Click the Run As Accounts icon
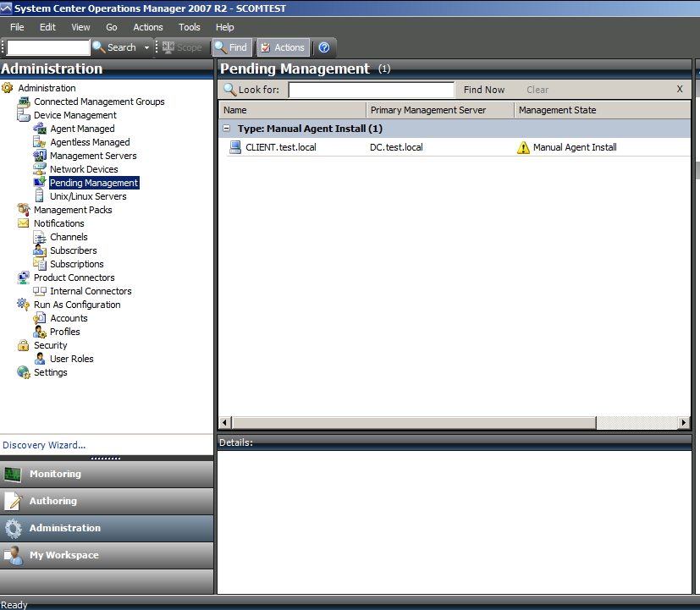 click(40, 318)
